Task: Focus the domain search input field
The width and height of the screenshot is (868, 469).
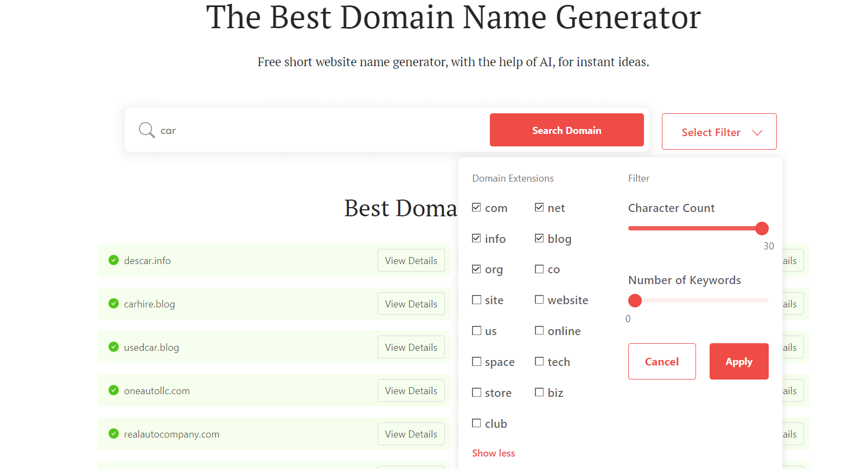Action: 320,131
